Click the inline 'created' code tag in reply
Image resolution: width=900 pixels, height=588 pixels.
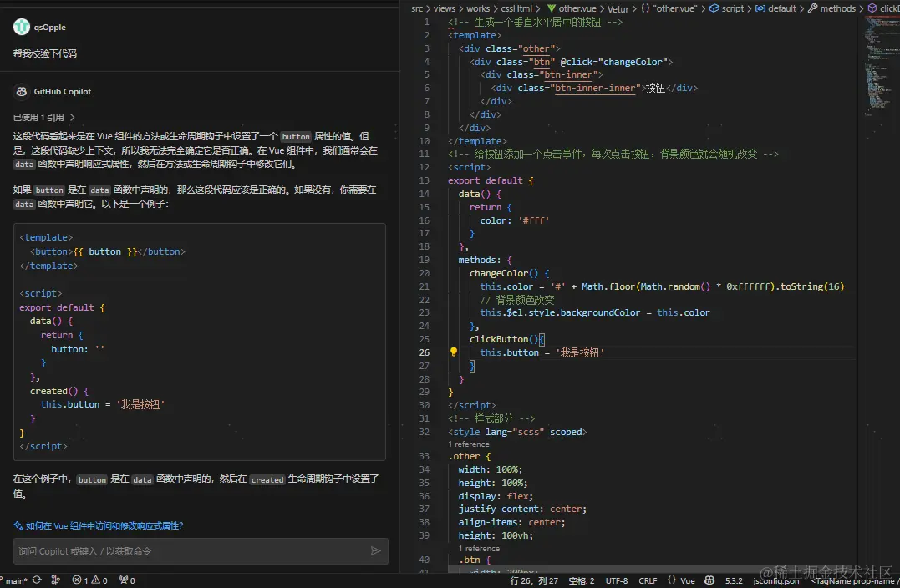pos(267,479)
